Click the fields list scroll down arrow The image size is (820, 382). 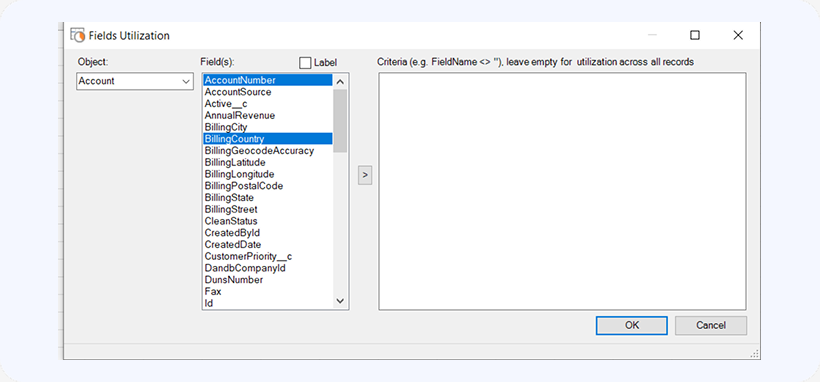click(x=340, y=301)
